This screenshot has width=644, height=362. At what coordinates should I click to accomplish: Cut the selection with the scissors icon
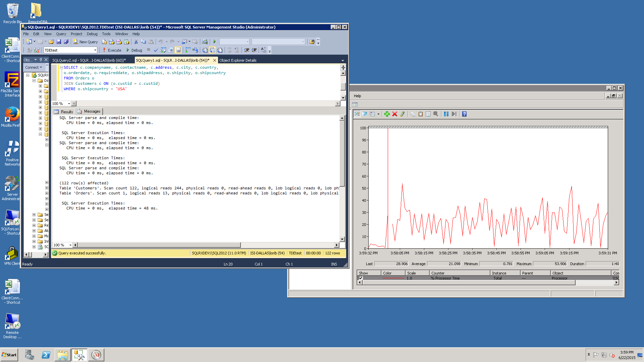coord(136,42)
